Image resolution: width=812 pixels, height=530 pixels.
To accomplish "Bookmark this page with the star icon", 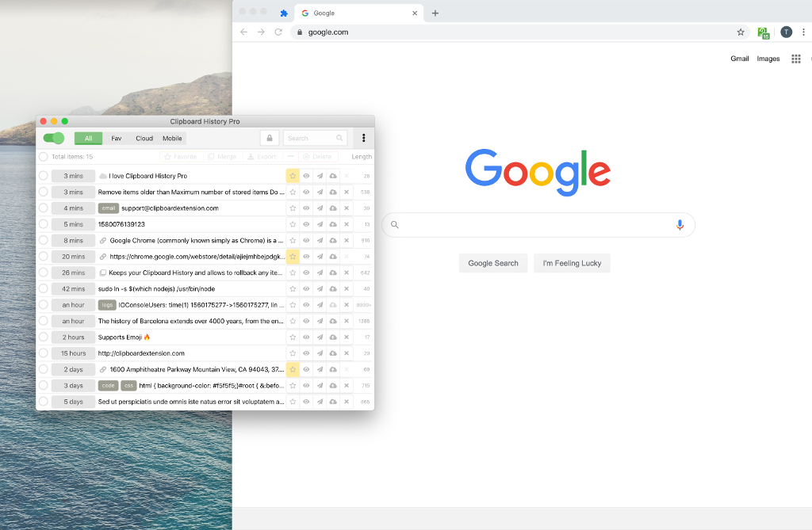I will [x=741, y=32].
